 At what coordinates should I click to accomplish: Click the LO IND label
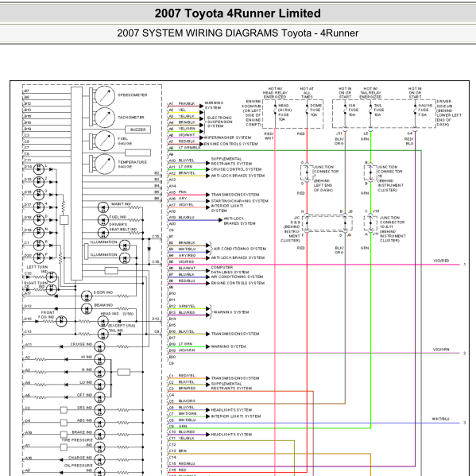pos(86,382)
